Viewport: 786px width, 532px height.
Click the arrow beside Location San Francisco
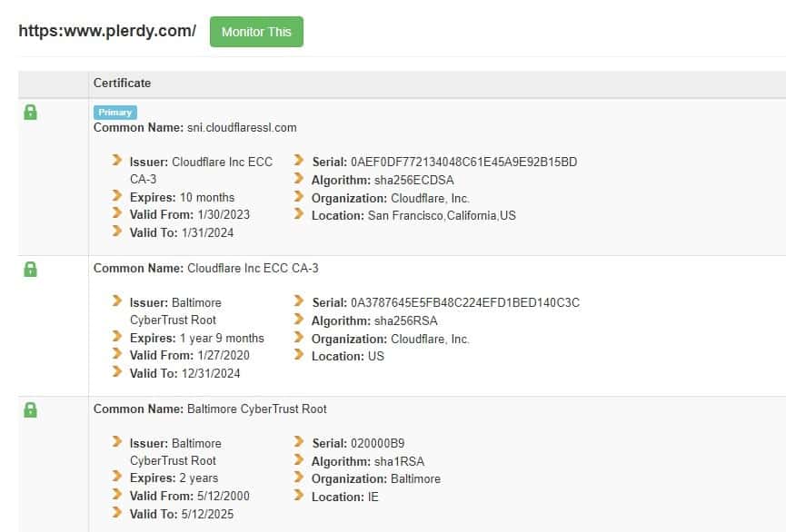point(299,214)
